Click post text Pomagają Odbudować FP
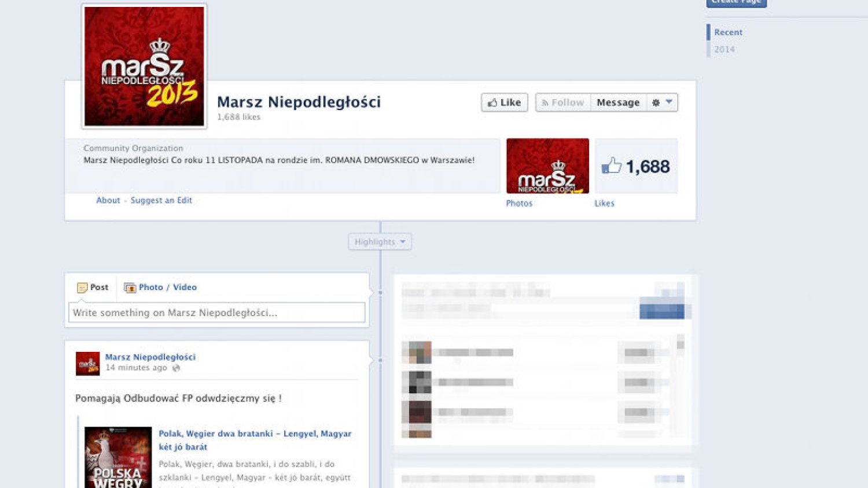868x488 pixels. (x=178, y=398)
